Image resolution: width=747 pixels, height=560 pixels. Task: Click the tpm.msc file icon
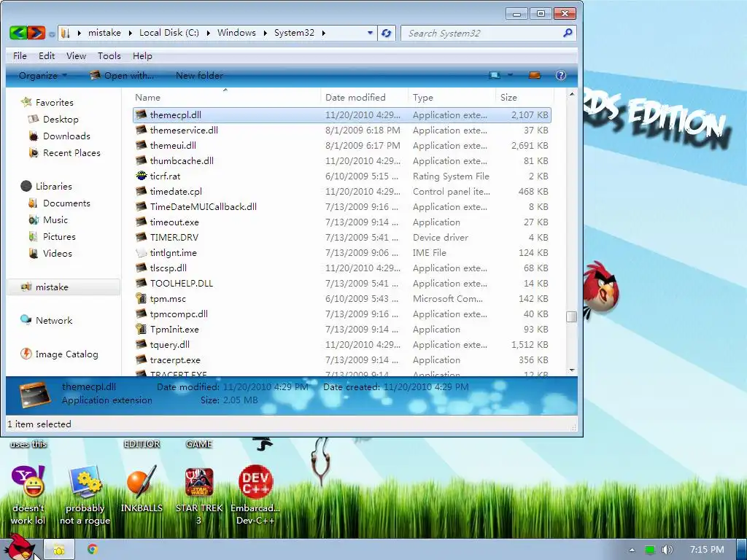tap(141, 298)
